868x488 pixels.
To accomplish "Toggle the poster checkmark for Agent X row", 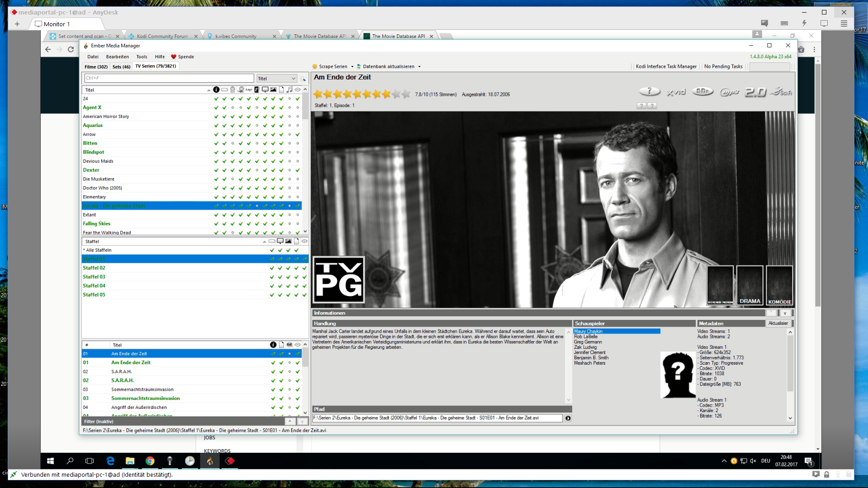I will pyautogui.click(x=273, y=108).
